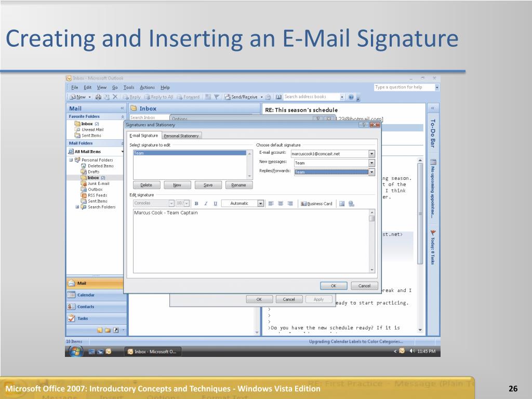Screen dimensions: 532x399
Task: Open the font size dropdown
Action: [187, 203]
